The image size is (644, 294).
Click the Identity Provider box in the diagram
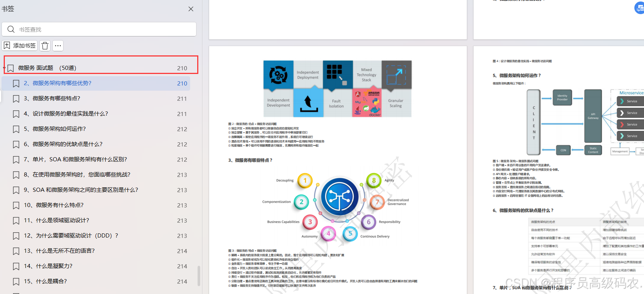tap(562, 98)
